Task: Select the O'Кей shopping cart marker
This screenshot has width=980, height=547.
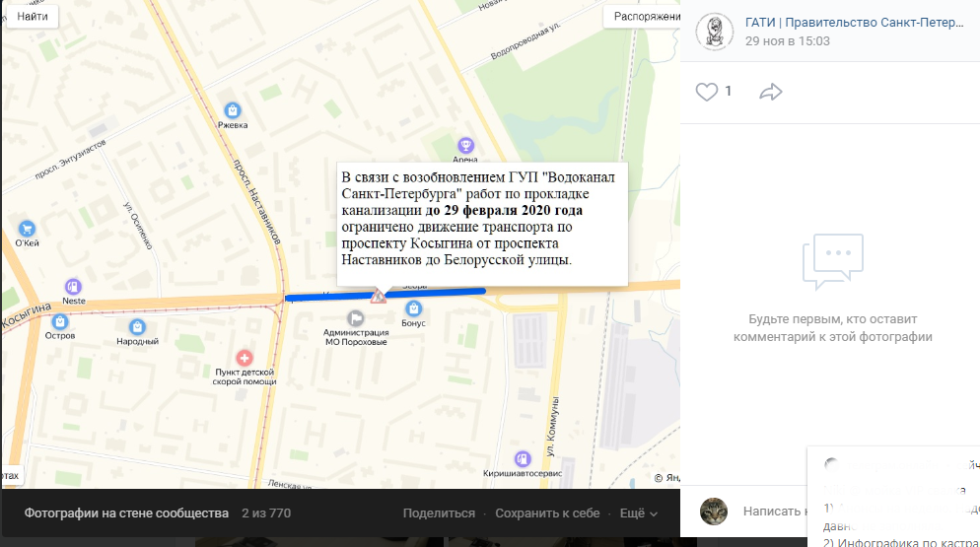Action: click(x=27, y=229)
